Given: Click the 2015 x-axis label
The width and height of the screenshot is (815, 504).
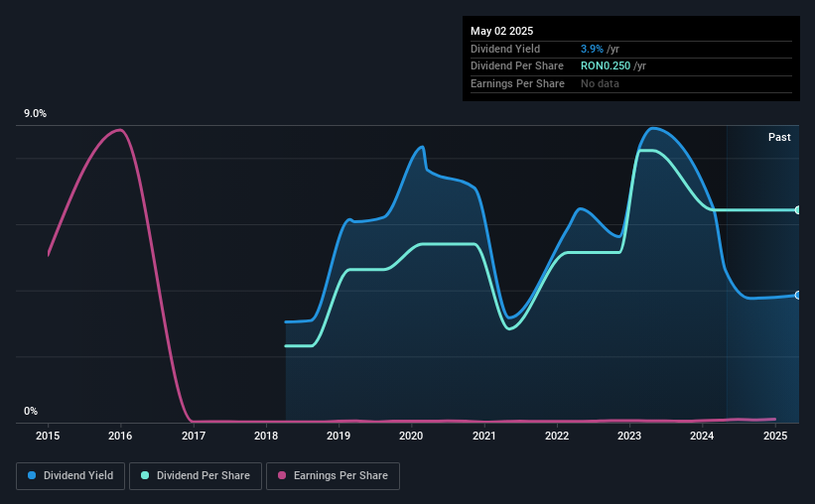Looking at the screenshot, I should [x=48, y=436].
